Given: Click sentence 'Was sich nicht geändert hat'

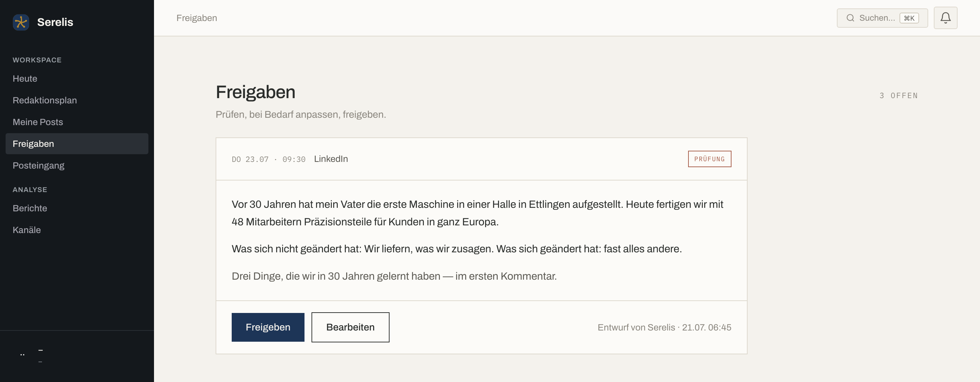Looking at the screenshot, I should click(456, 249).
